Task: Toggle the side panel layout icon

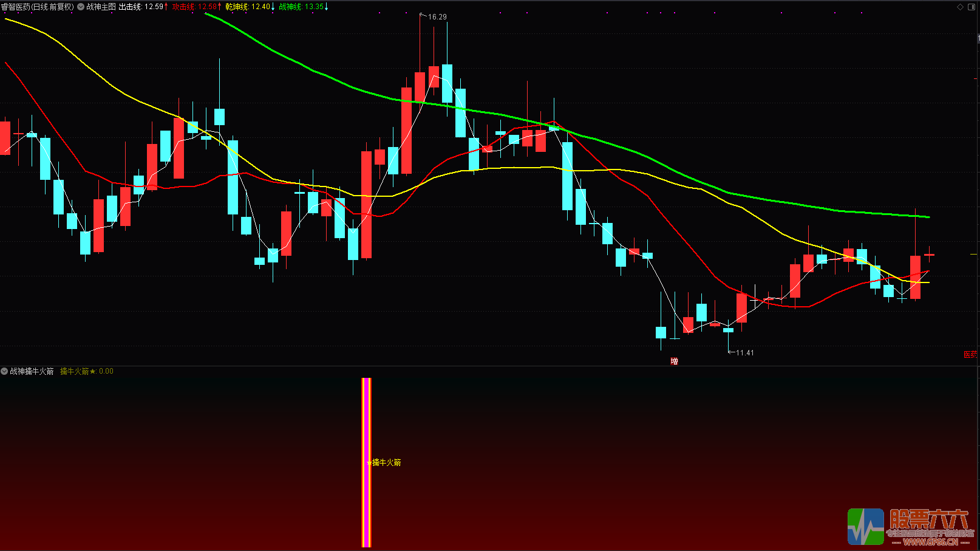Action: point(971,7)
